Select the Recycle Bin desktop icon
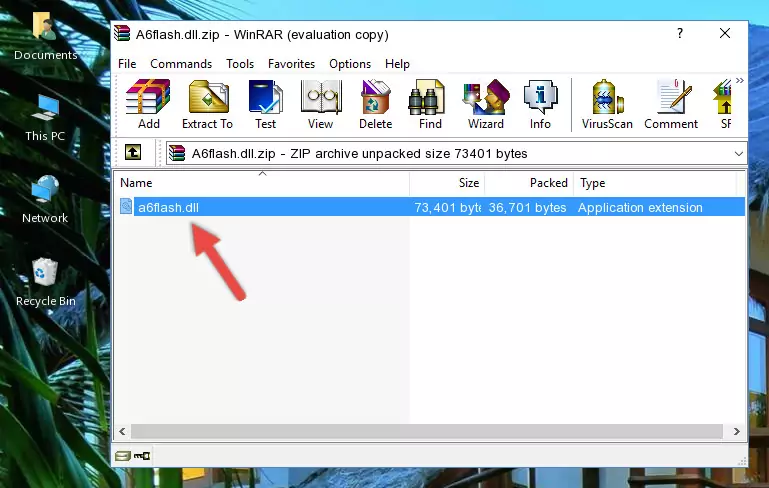The height and width of the screenshot is (488, 769). (46, 283)
